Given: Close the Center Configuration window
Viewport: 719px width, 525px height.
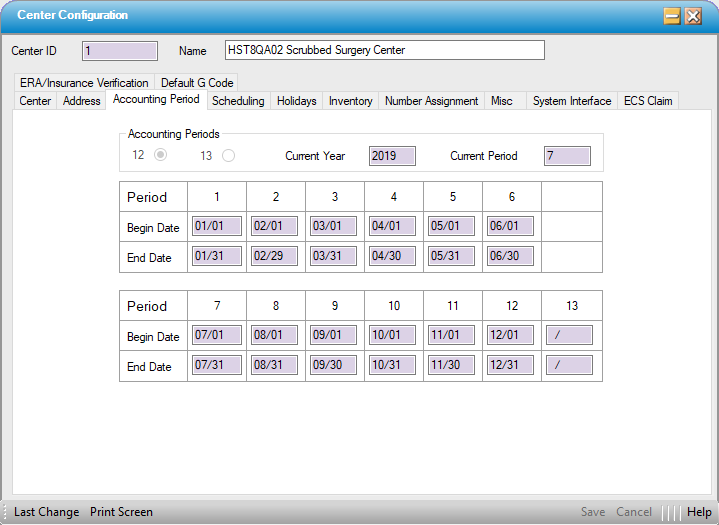Looking at the screenshot, I should click(x=693, y=16).
